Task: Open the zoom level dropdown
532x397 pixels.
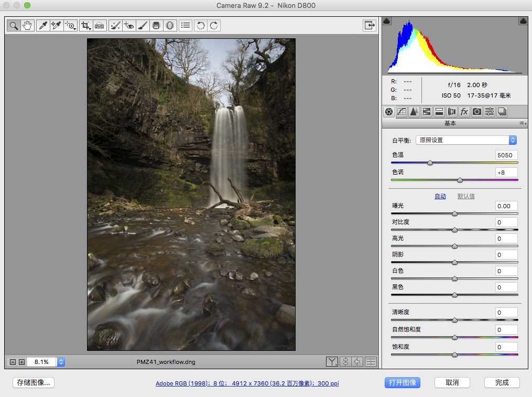Action: click(61, 362)
